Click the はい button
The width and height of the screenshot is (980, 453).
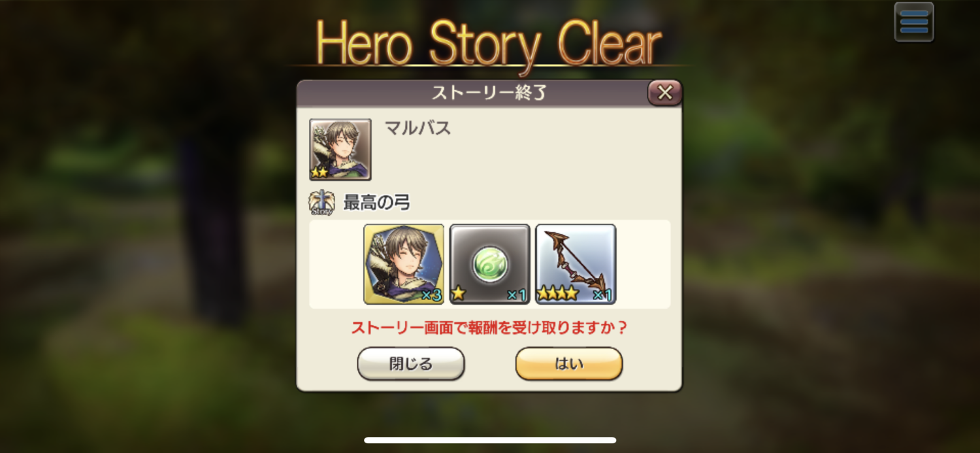coord(569,363)
